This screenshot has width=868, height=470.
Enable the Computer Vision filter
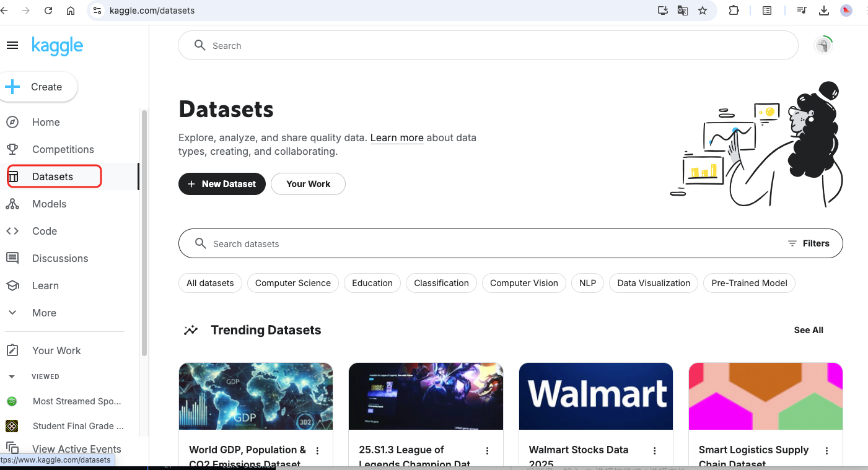[524, 283]
